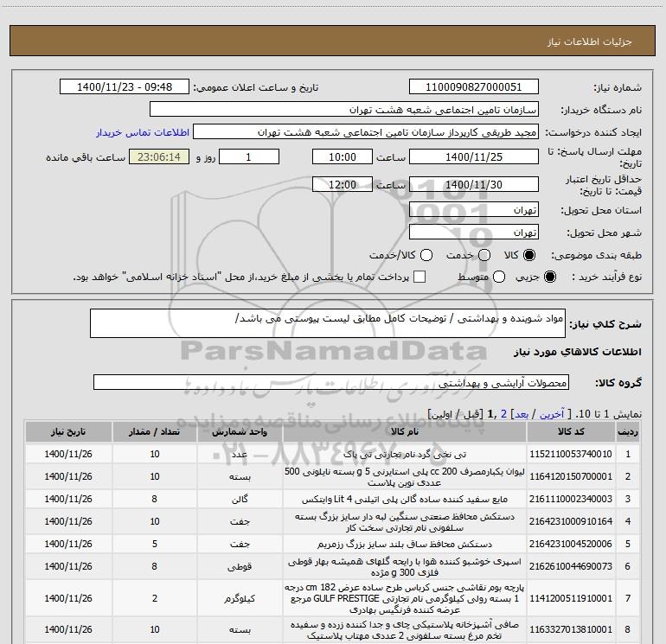Click the گروه کالا field محصولات آرایشی و بهداشتی
The image size is (666, 644).
pyautogui.click(x=331, y=382)
